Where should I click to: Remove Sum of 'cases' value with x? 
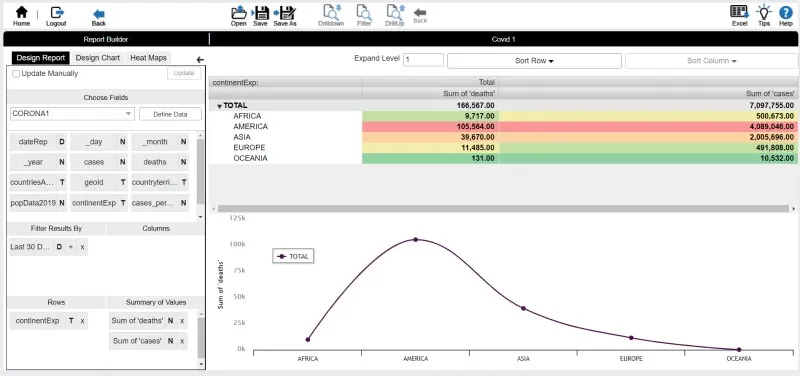(x=182, y=341)
